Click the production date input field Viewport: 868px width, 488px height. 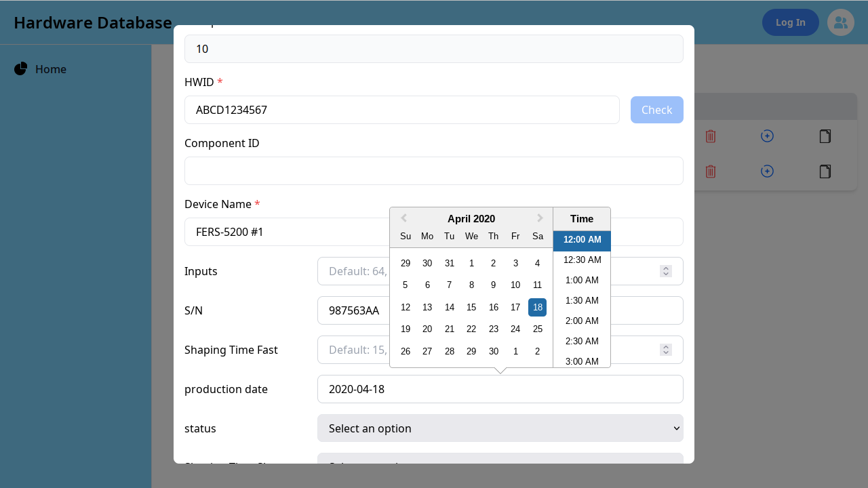pyautogui.click(x=500, y=389)
